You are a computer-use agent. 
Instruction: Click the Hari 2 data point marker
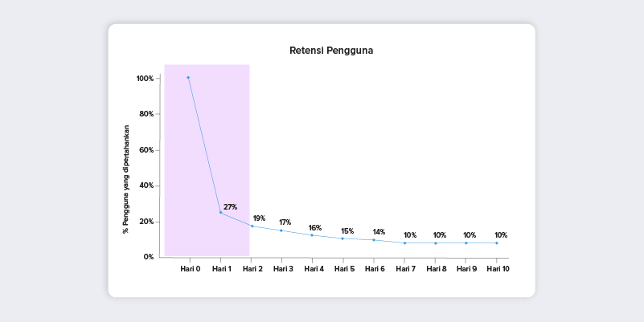252,226
